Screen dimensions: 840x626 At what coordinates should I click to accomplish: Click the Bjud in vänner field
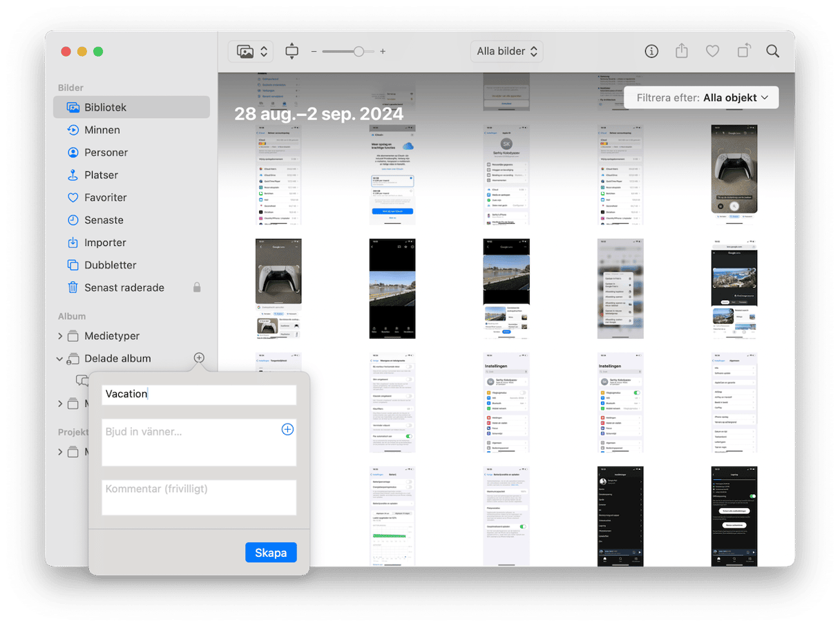[199, 442]
